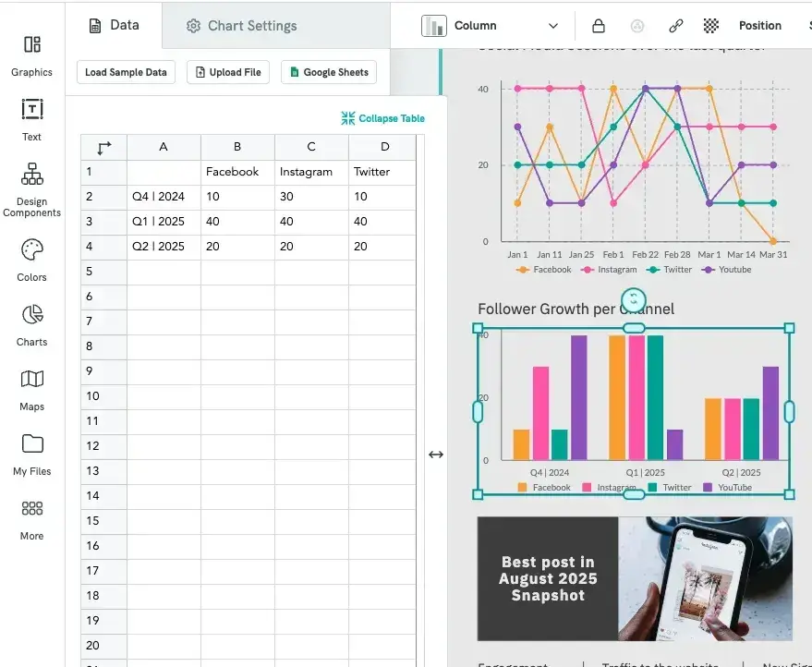Open Design Components from the sidebar
Viewport: 812px width, 667px height.
31,188
